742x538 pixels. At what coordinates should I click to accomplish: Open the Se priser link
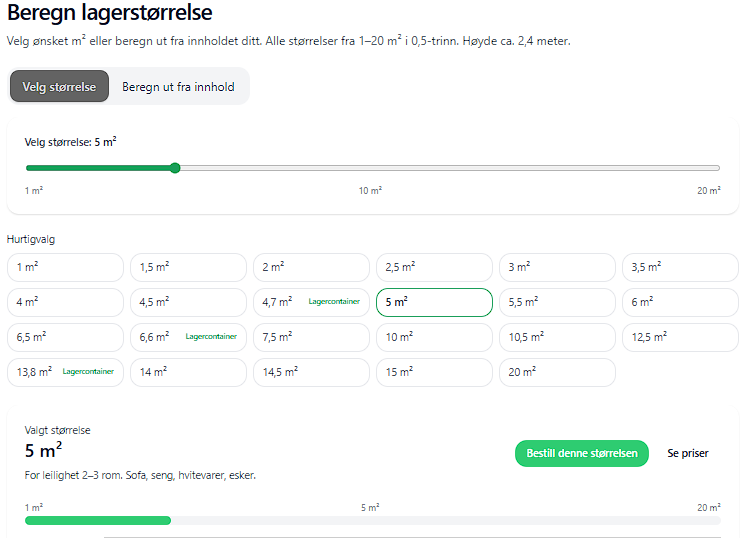(x=688, y=453)
